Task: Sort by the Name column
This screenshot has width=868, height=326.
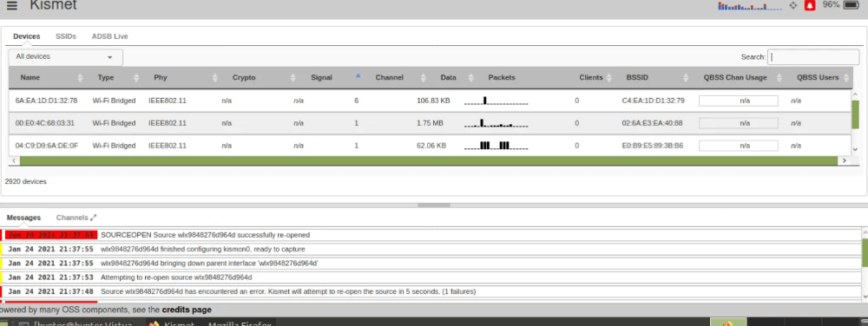Action: pos(30,78)
